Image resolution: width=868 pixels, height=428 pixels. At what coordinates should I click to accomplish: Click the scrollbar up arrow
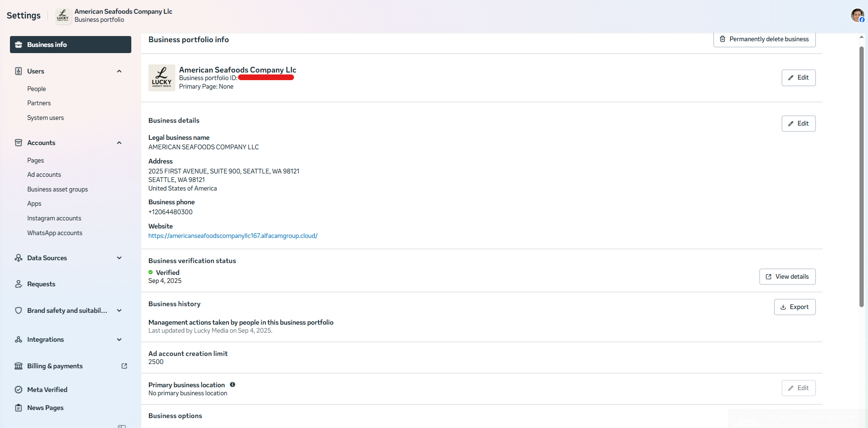click(861, 37)
